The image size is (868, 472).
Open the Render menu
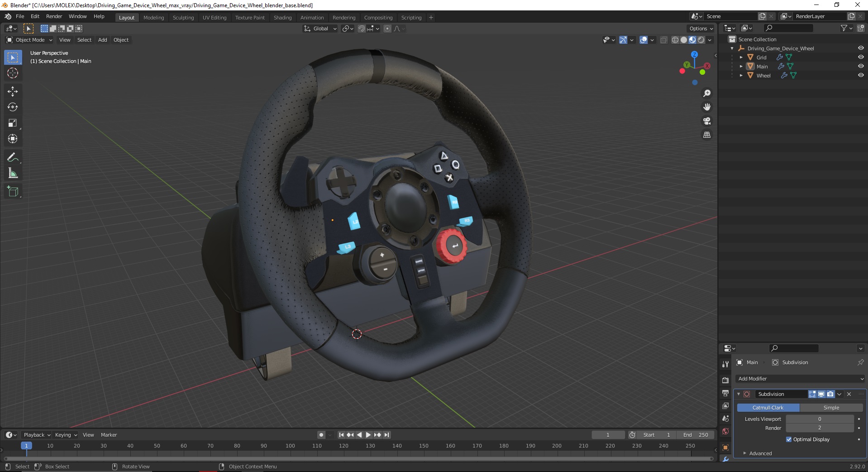click(x=54, y=16)
